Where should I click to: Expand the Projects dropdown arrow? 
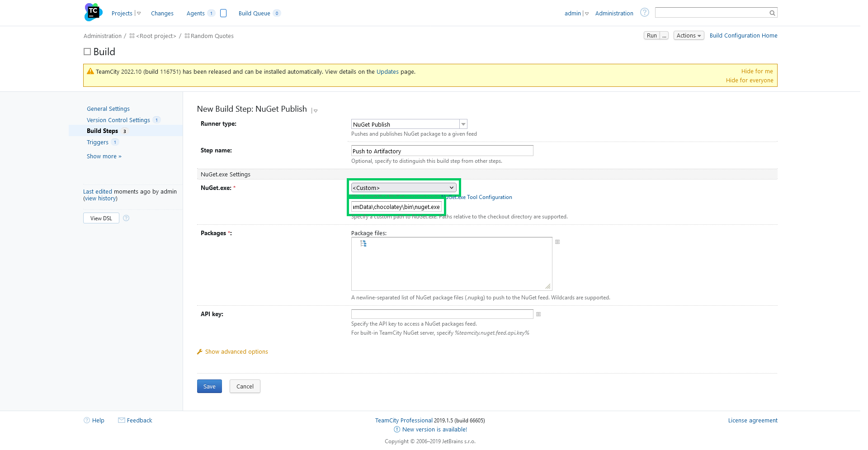pos(139,14)
